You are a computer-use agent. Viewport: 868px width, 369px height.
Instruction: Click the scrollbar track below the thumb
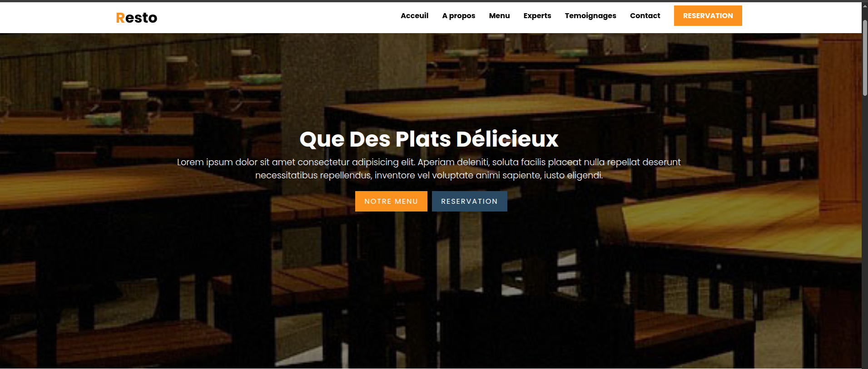point(865,227)
